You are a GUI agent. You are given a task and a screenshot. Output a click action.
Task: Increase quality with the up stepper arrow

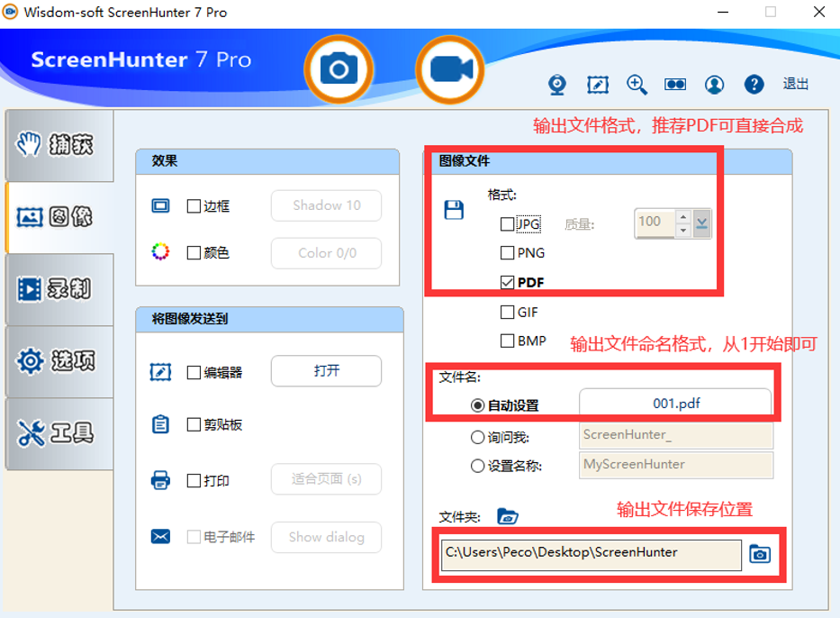tap(683, 217)
